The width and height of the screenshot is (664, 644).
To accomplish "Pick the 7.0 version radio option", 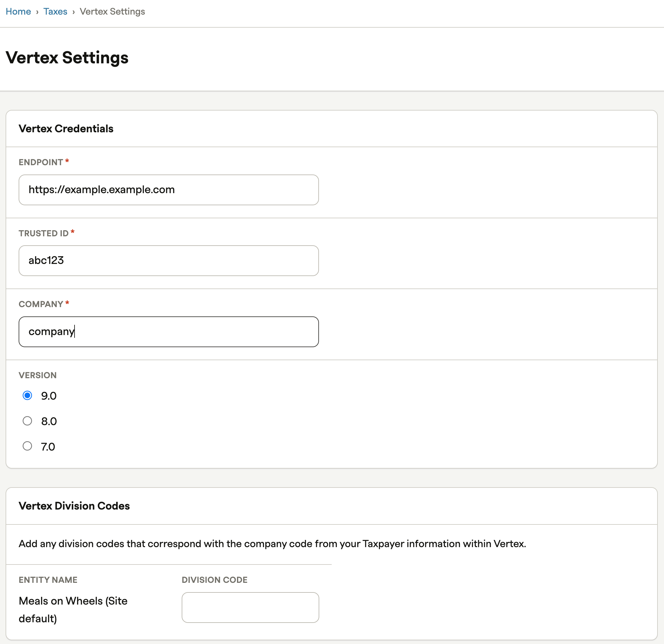I will point(27,446).
